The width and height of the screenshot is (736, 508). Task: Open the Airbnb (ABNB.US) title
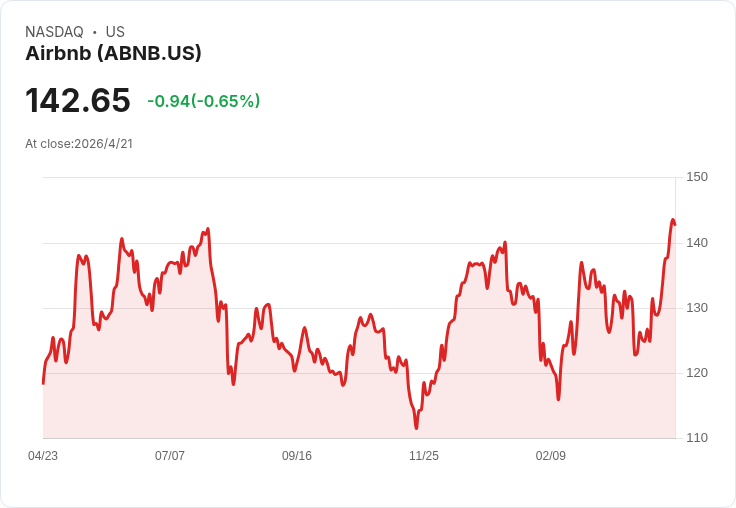(113, 53)
